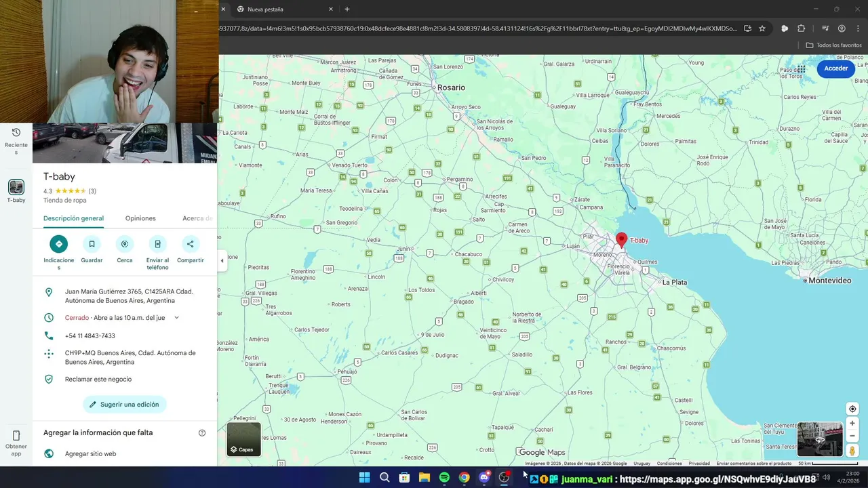Click Reclamar este negocio link
The width and height of the screenshot is (868, 488).
(98, 380)
